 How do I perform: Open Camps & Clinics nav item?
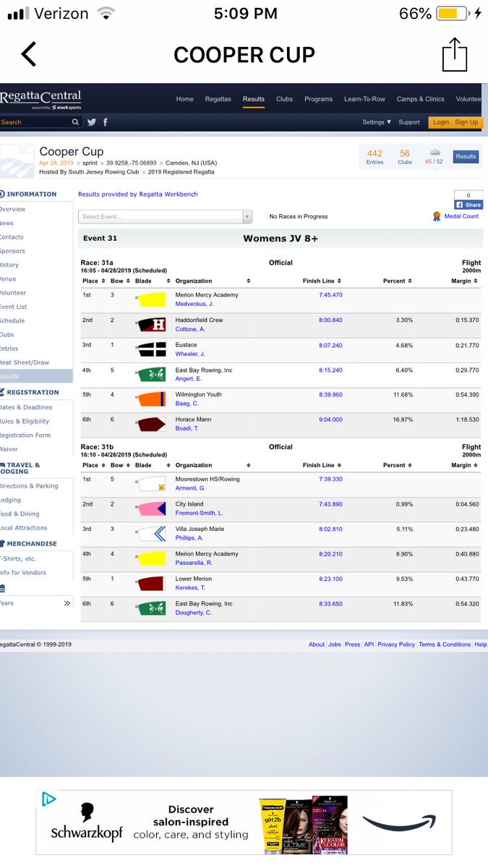(421, 99)
